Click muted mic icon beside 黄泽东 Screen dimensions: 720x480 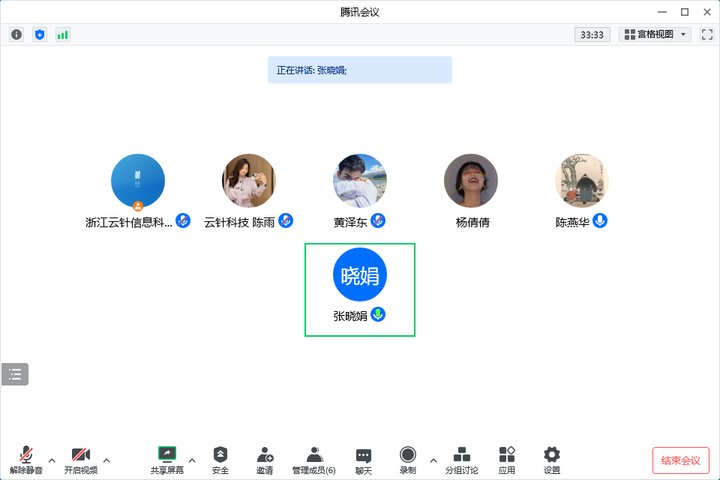click(x=378, y=221)
